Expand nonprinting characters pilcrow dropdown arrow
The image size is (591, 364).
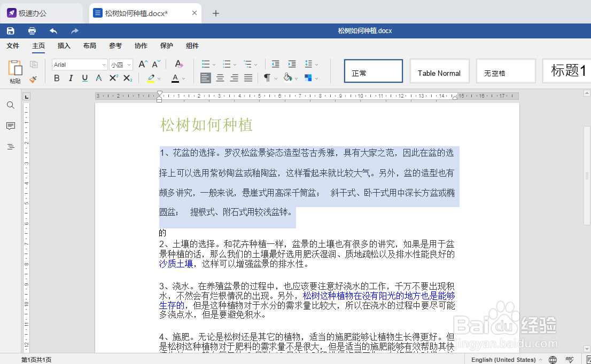(x=276, y=78)
